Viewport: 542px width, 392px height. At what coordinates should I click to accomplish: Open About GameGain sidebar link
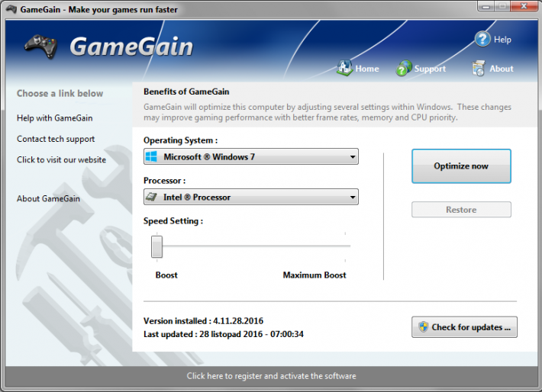tap(48, 198)
